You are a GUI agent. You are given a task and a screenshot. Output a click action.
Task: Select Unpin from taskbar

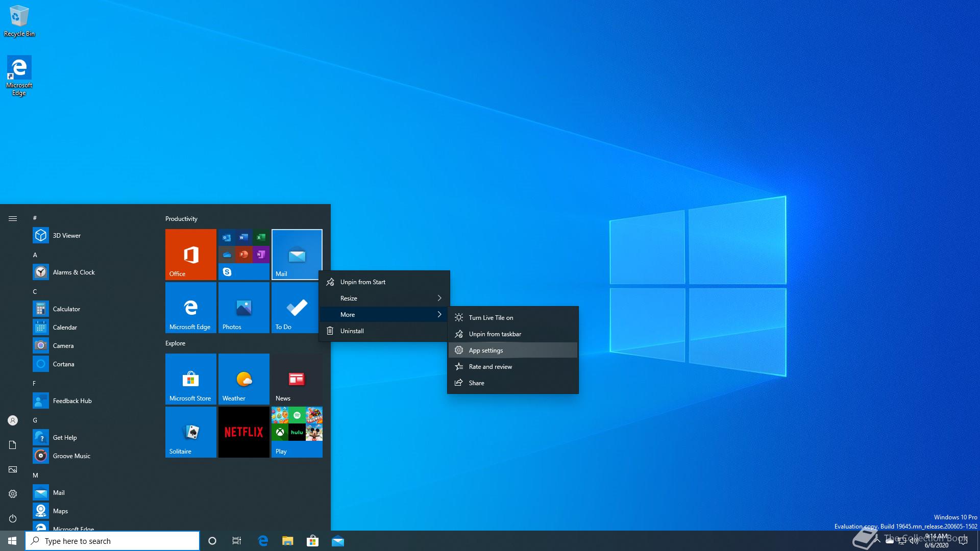[513, 334]
